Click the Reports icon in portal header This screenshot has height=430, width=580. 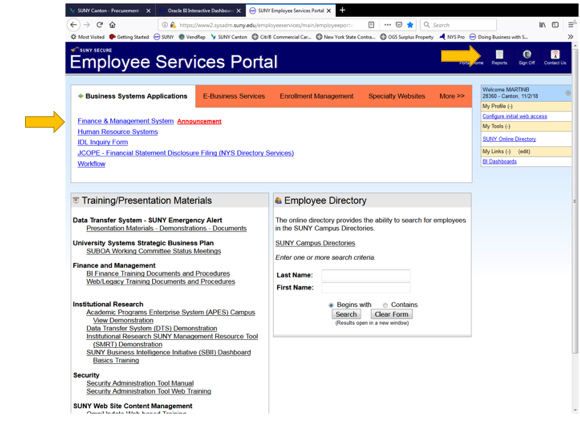tap(499, 57)
